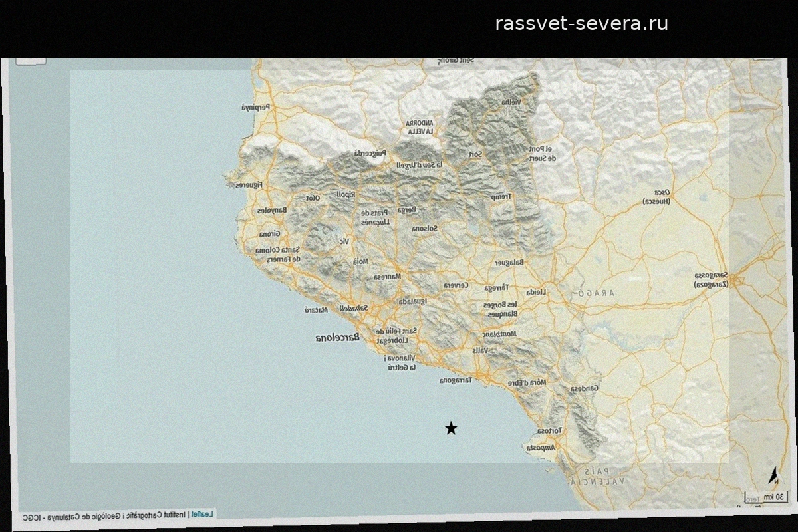Click the Tortosa label
The height and width of the screenshot is (532, 798).
pos(550,431)
